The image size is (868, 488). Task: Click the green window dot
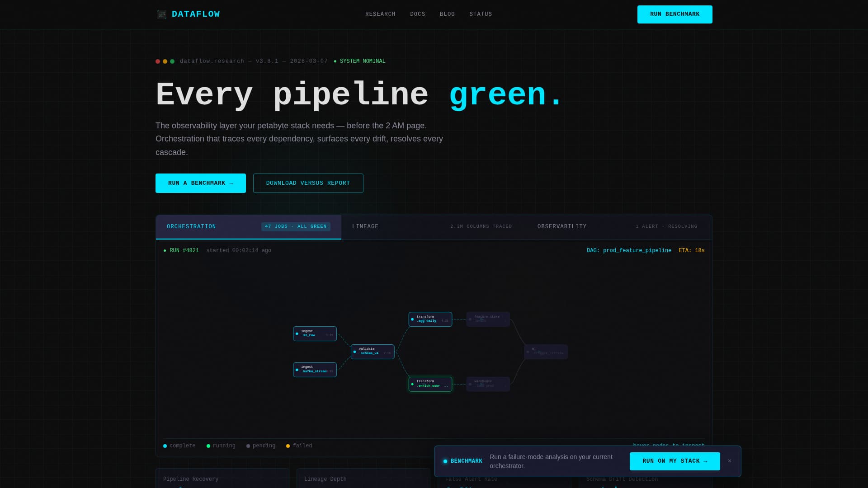pos(172,61)
